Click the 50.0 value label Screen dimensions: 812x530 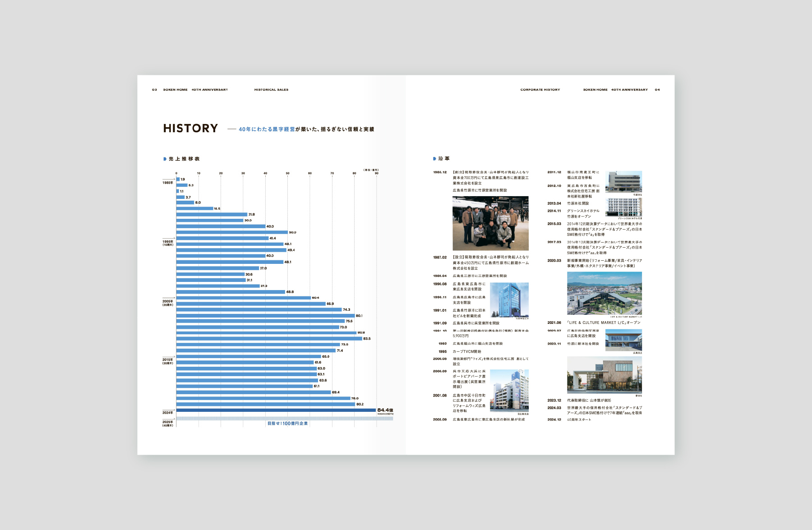[x=292, y=232]
